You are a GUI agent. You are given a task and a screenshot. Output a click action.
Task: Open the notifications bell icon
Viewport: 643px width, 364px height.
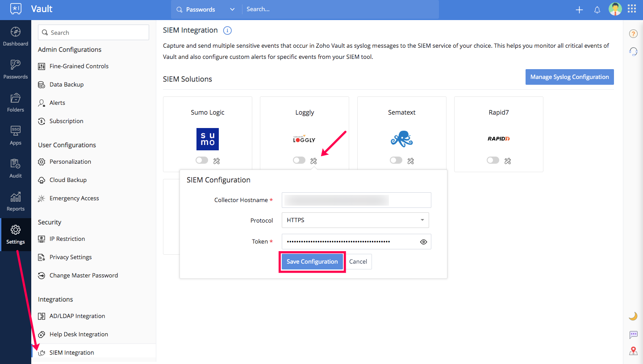tap(597, 10)
